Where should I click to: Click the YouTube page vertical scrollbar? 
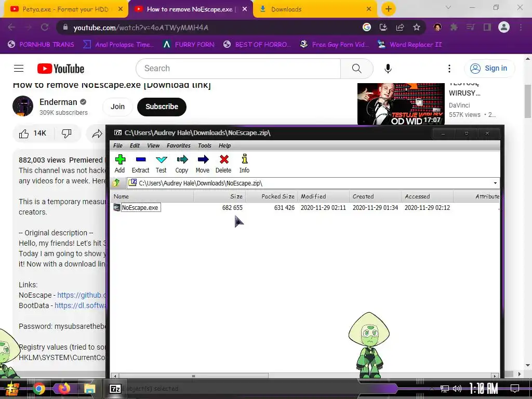click(528, 101)
